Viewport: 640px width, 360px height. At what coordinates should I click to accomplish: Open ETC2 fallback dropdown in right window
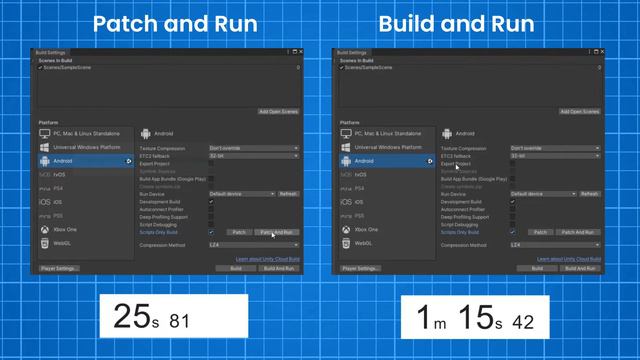click(x=555, y=156)
